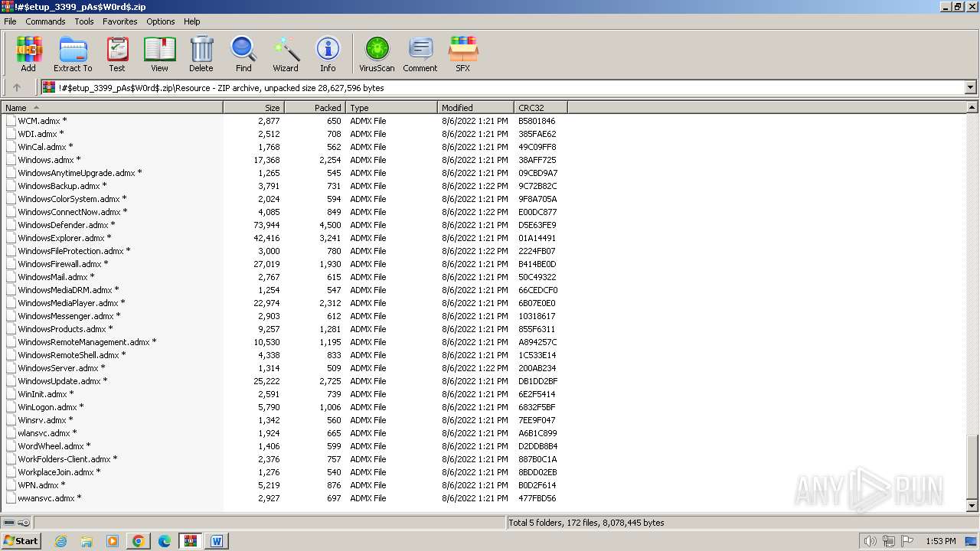Click the volume tray icon
The width and height of the screenshot is (980, 551).
[x=870, y=541]
